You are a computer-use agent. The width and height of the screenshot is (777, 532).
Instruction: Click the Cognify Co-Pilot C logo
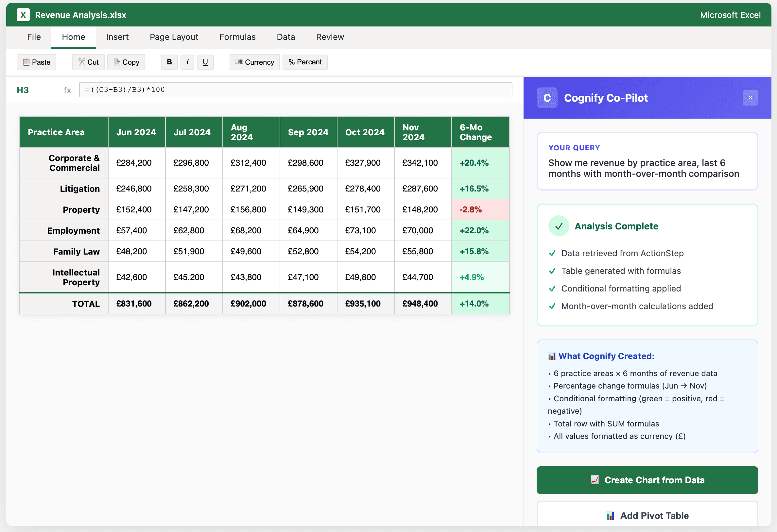click(x=547, y=98)
